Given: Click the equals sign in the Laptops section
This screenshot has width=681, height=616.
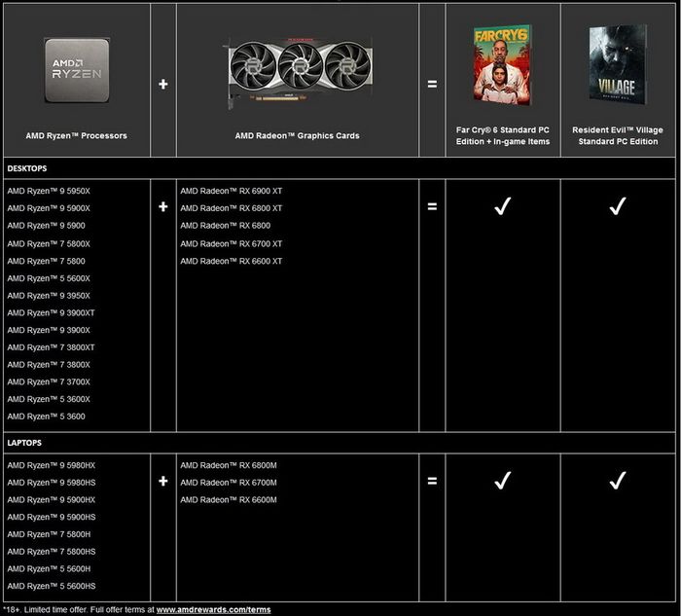Looking at the screenshot, I should (x=432, y=481).
